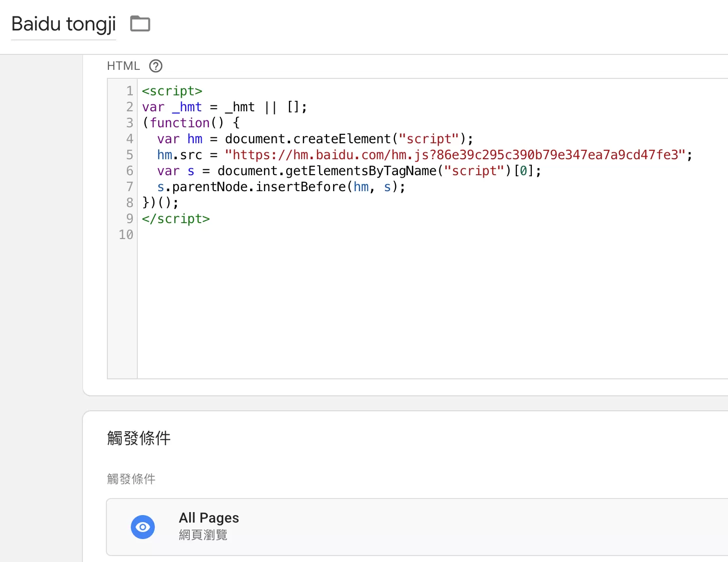Open HTML help question mark icon
The image size is (728, 562).
(x=156, y=66)
